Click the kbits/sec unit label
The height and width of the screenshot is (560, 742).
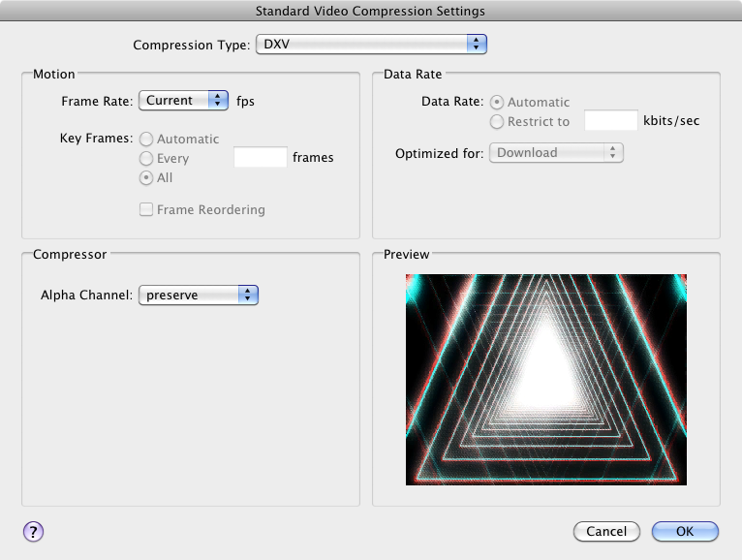tap(671, 121)
